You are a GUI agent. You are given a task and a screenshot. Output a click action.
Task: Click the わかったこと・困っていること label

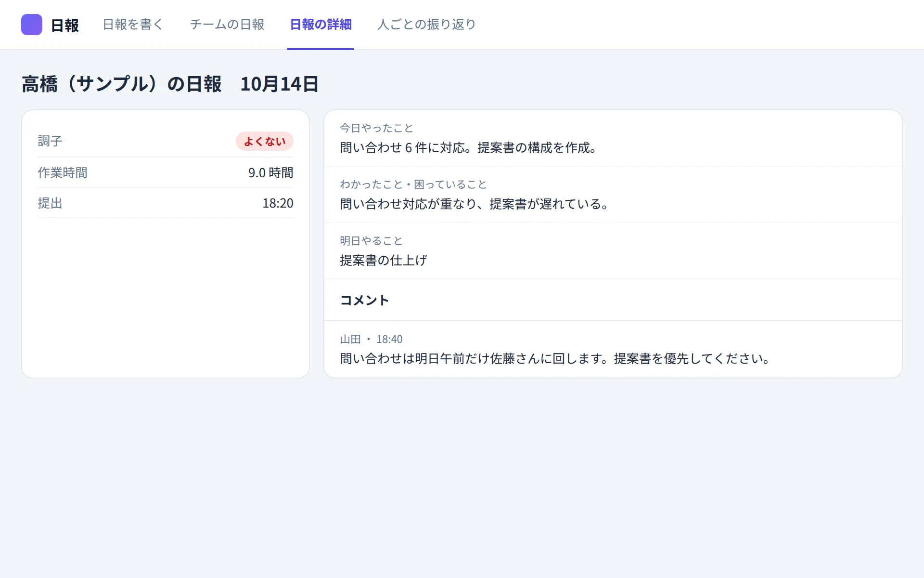(413, 184)
